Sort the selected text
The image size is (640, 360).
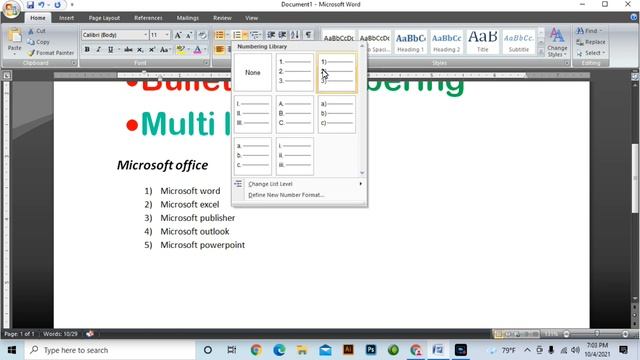(x=295, y=35)
